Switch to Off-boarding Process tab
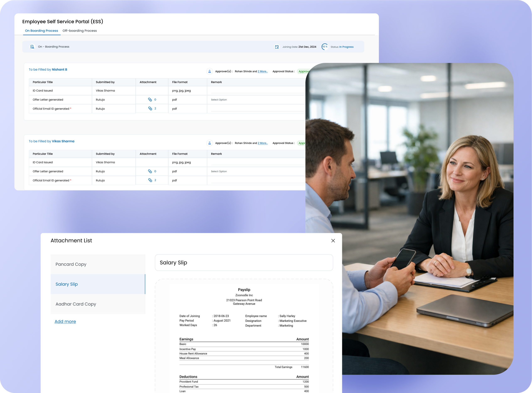This screenshot has width=532, height=393. click(x=80, y=31)
